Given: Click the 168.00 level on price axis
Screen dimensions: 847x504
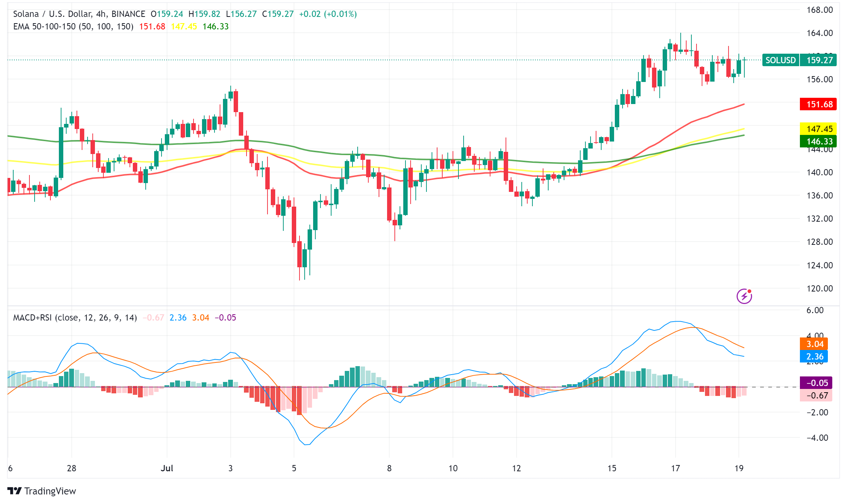Looking at the screenshot, I should pyautogui.click(x=819, y=10).
